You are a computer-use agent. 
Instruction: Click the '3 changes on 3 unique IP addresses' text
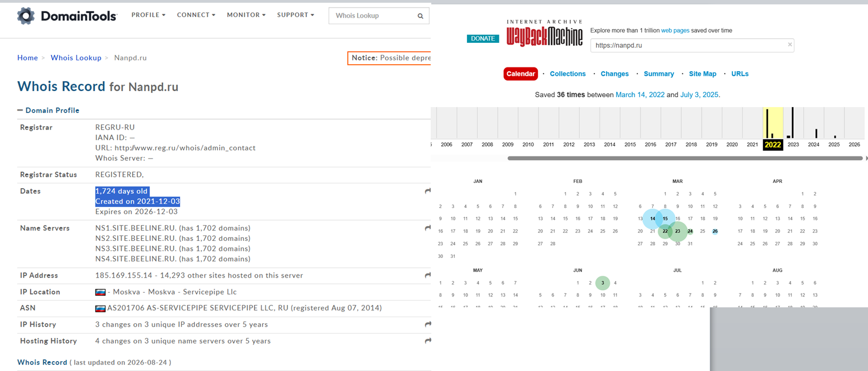click(x=181, y=325)
